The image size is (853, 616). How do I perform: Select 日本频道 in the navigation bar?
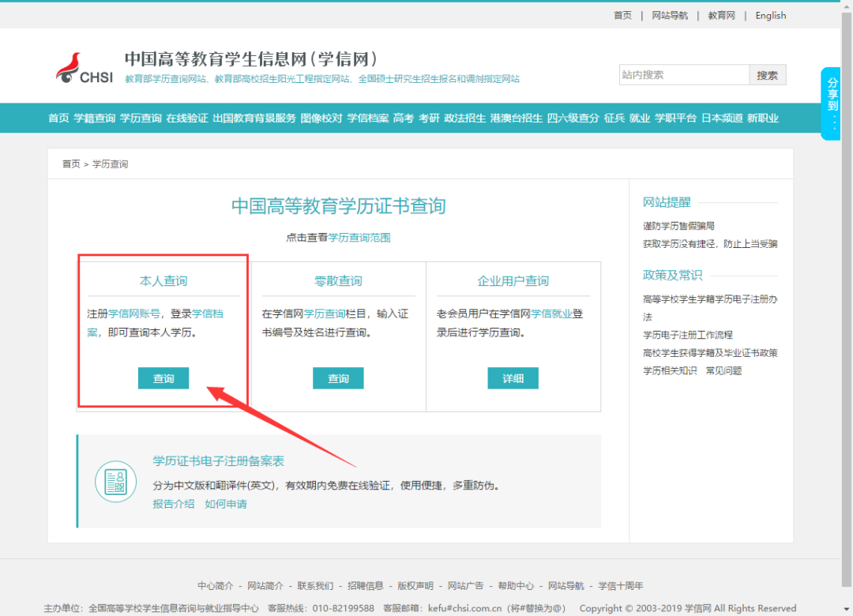pyautogui.click(x=722, y=118)
